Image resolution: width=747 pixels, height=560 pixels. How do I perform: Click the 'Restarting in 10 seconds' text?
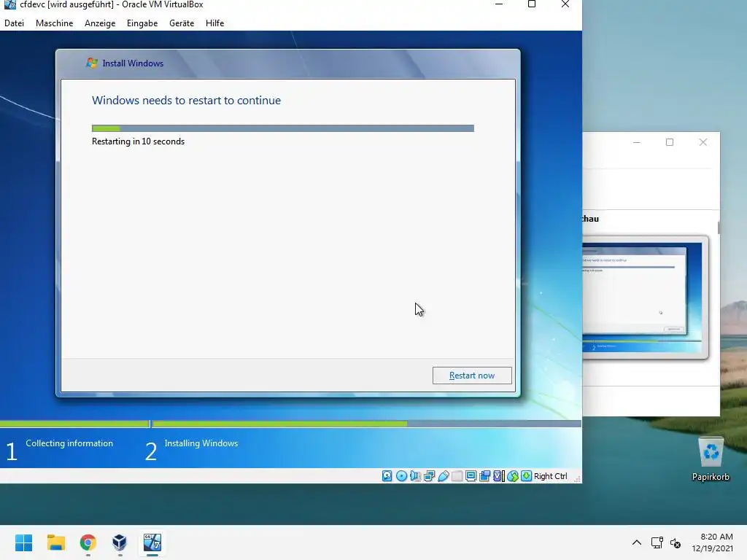(x=138, y=141)
